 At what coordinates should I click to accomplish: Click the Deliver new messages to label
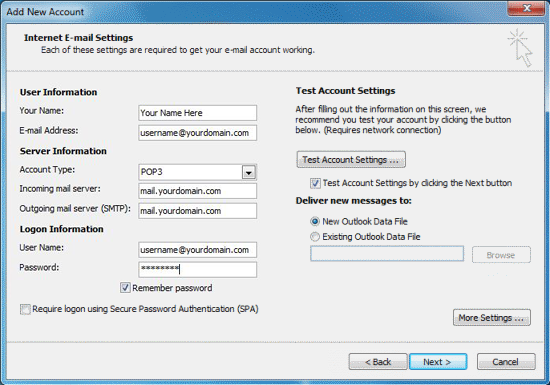(353, 201)
